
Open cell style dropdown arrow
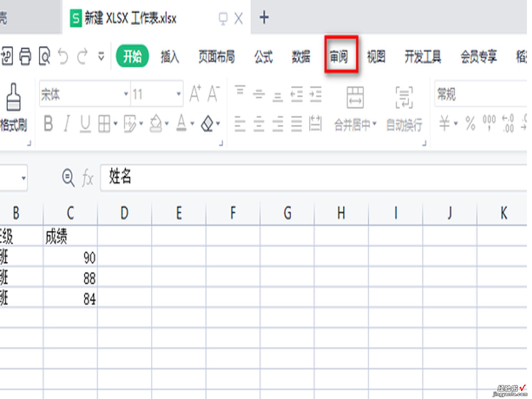tap(141, 123)
